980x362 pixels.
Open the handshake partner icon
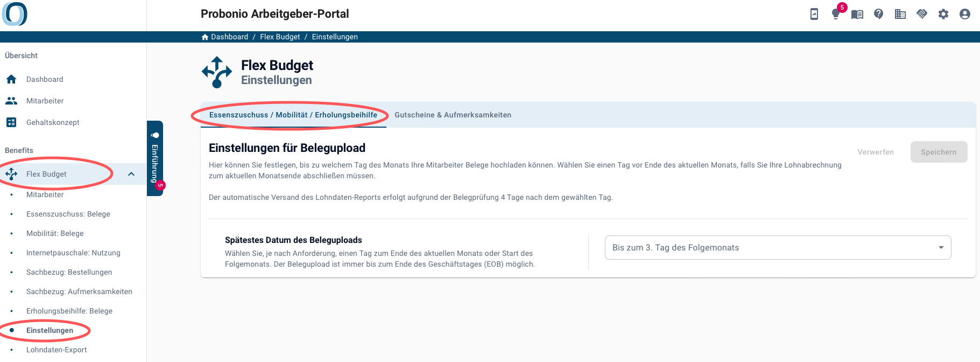922,14
